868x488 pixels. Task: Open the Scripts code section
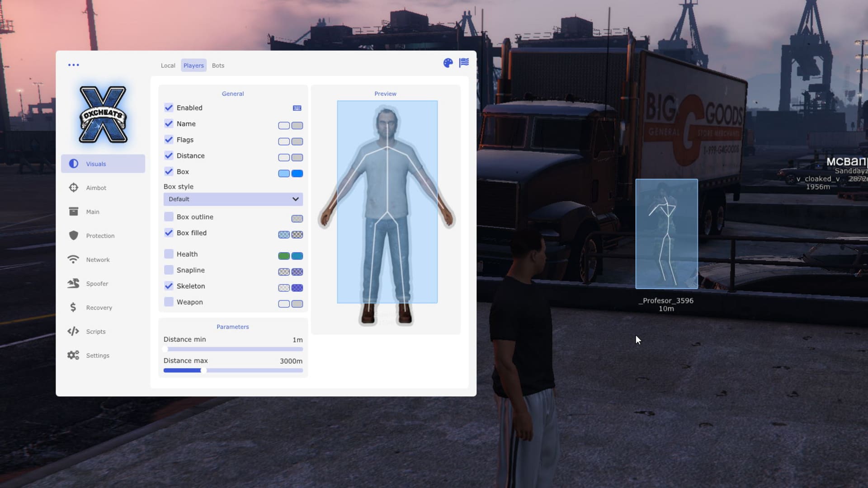point(103,331)
